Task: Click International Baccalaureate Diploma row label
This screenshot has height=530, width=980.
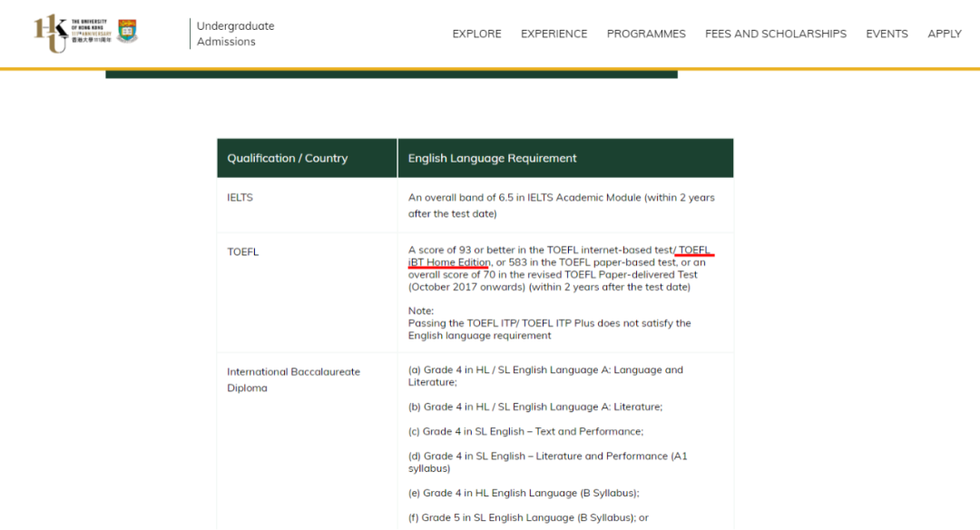Action: (293, 379)
